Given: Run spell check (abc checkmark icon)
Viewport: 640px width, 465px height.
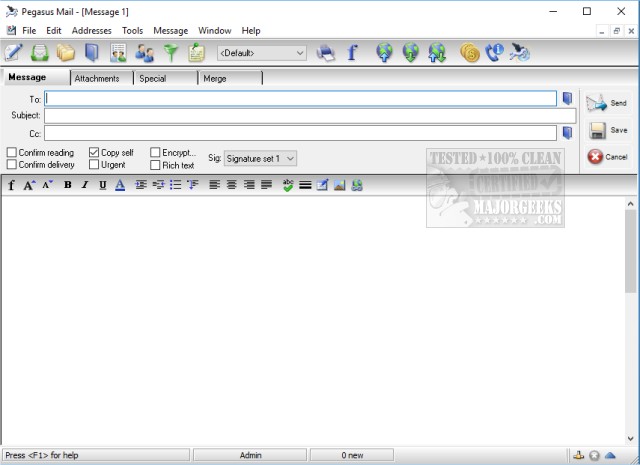Looking at the screenshot, I should click(x=288, y=185).
